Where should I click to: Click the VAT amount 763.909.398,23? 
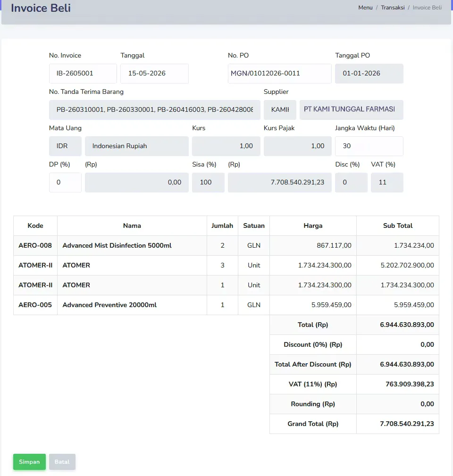398,384
